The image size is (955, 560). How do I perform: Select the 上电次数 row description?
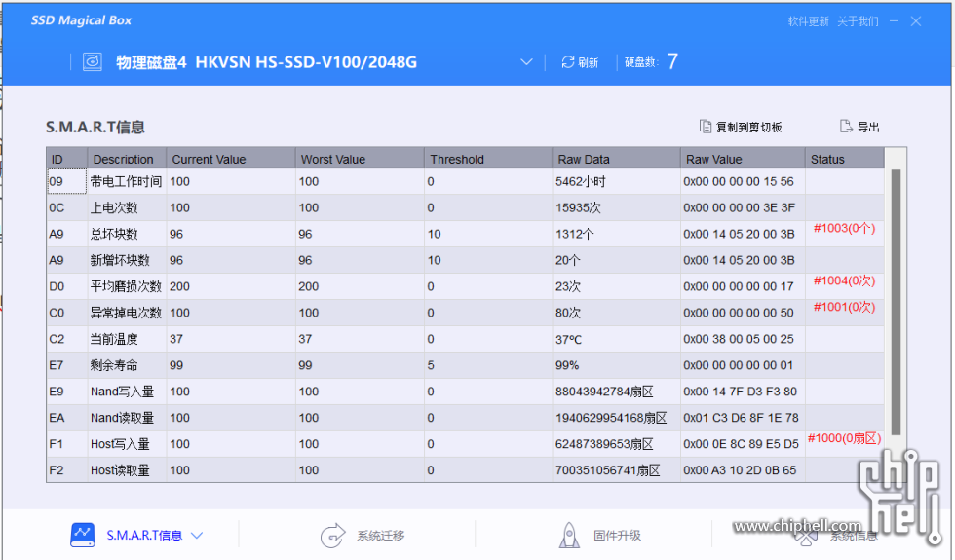(x=127, y=207)
